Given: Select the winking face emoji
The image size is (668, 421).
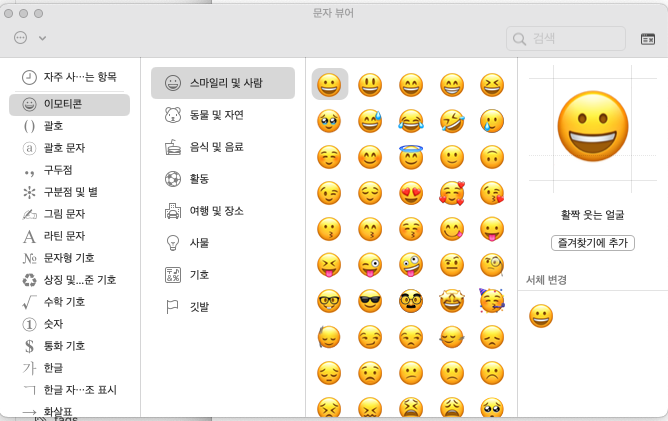Looking at the screenshot, I should 329,193.
